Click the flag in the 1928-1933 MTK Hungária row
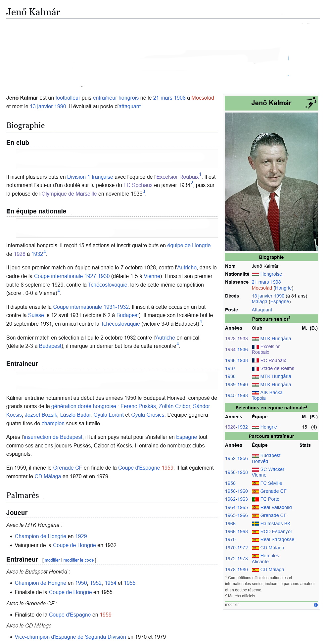Viewport: 328px width, 644px height. (255, 339)
